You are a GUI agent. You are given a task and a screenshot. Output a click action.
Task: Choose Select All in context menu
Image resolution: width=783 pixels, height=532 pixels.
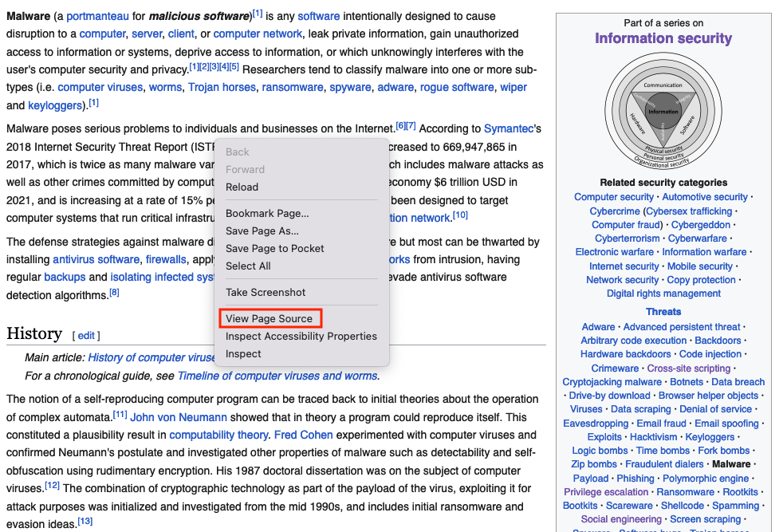click(x=248, y=266)
